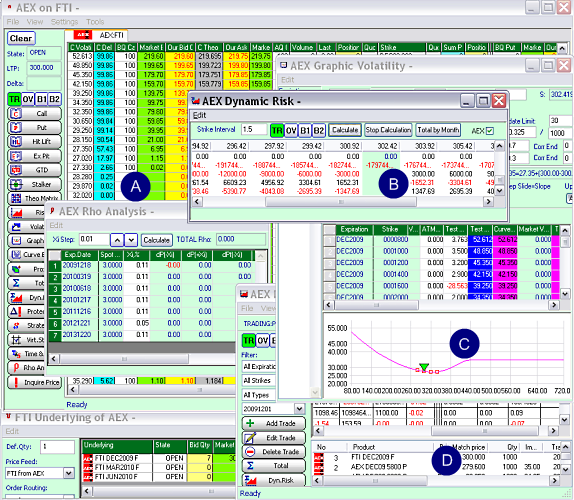
Task: Click the green marker on volatility curve
Action: 424,367
